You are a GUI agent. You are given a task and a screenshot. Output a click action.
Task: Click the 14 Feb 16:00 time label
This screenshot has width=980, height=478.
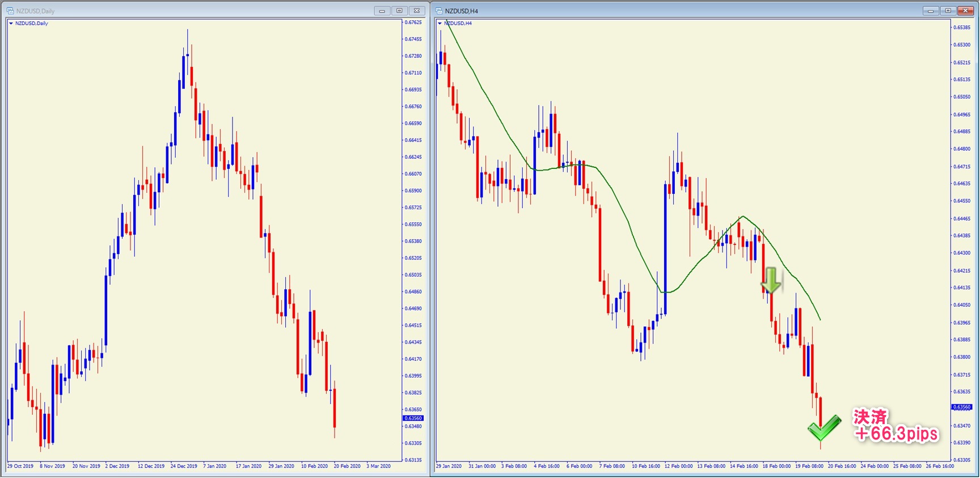(744, 466)
